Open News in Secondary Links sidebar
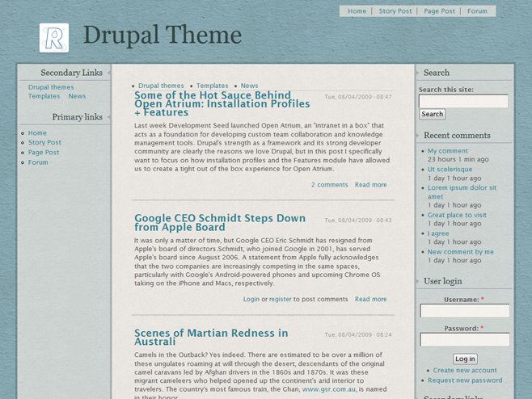 tap(77, 96)
